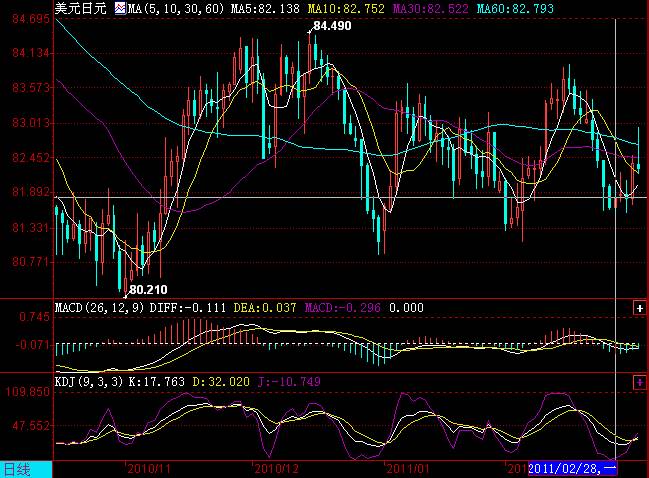
Task: Click the 84.490 high price label
Action: 332,26
